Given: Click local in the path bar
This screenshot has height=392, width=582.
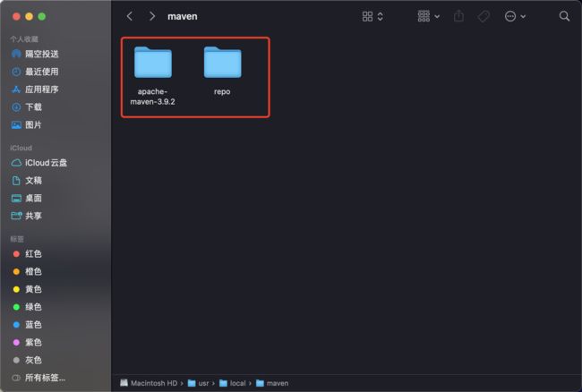Looking at the screenshot, I should pyautogui.click(x=233, y=383).
